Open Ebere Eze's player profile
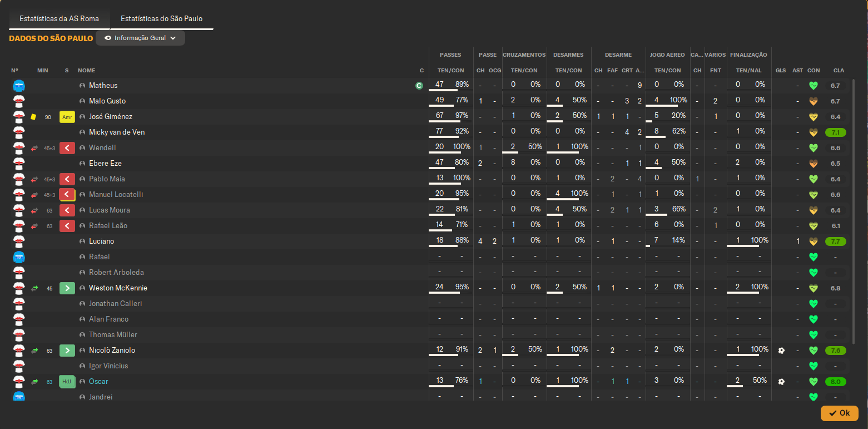Image resolution: width=868 pixels, height=429 pixels. [105, 164]
